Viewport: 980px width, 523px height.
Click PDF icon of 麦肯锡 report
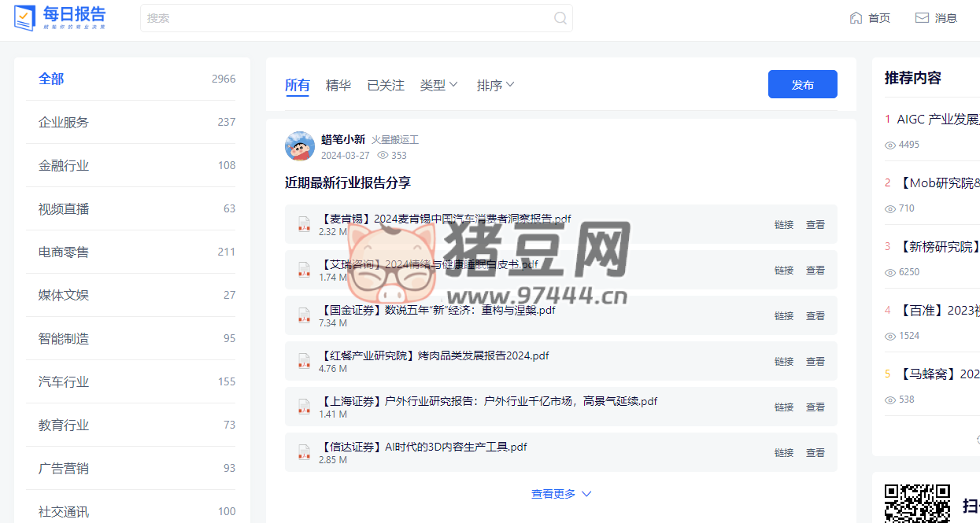point(304,224)
